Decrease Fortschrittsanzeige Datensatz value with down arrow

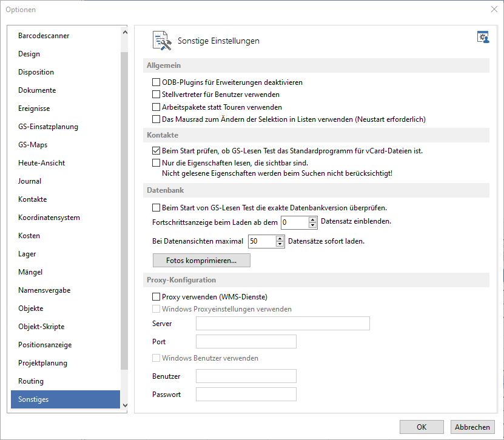312,225
